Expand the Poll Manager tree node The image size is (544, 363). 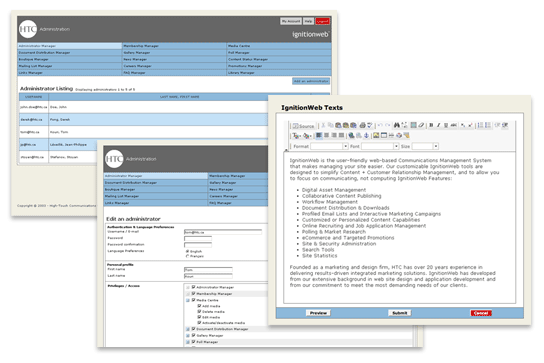pos(188,342)
